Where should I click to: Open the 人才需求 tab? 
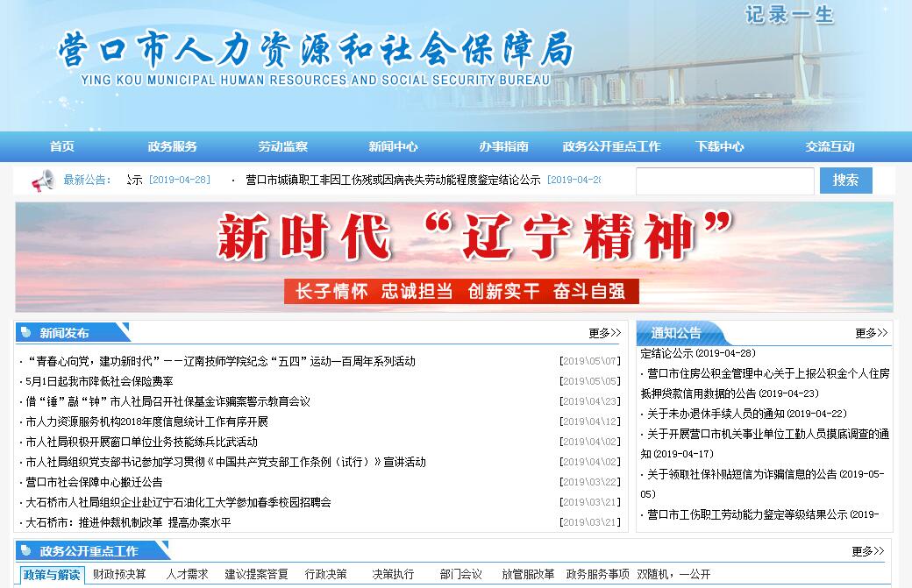pos(188,575)
